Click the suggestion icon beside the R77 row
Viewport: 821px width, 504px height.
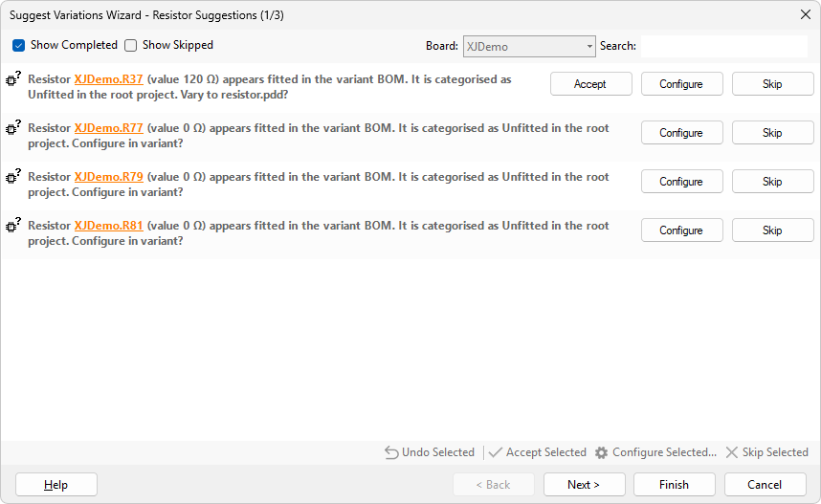tap(13, 128)
